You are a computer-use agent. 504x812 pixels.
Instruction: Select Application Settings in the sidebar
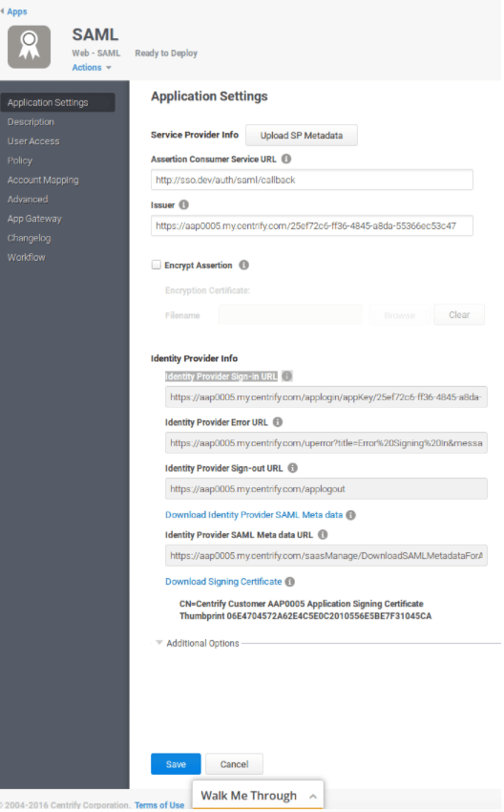coord(58,102)
